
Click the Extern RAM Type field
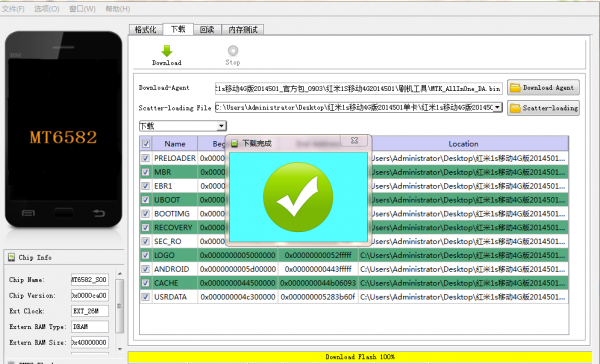click(90, 326)
